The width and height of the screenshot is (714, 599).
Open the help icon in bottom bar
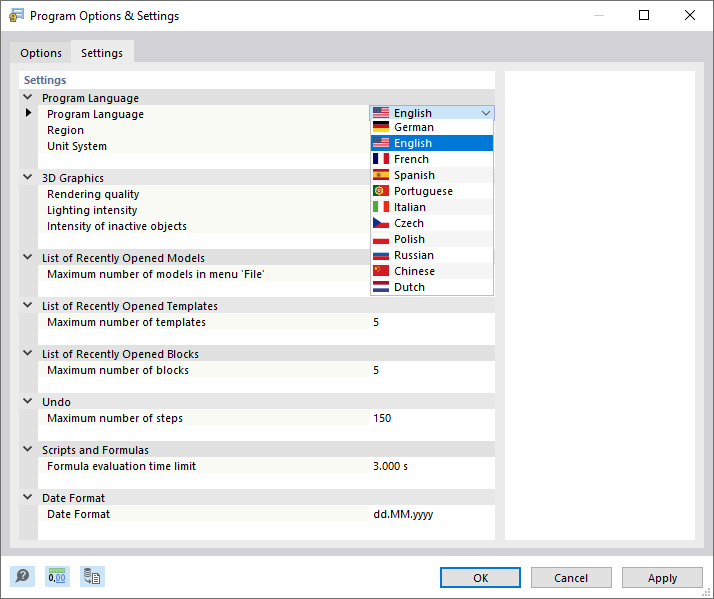[x=22, y=577]
